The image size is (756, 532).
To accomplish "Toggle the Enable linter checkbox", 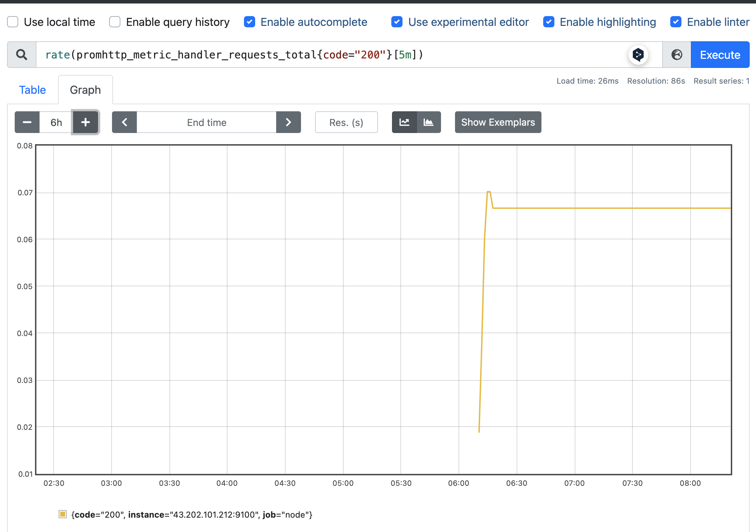I will pyautogui.click(x=676, y=22).
